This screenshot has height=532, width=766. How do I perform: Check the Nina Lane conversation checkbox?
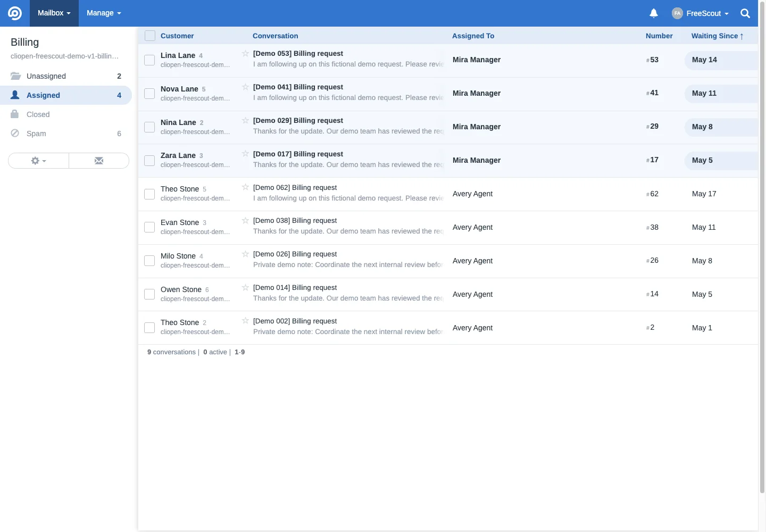coord(149,127)
